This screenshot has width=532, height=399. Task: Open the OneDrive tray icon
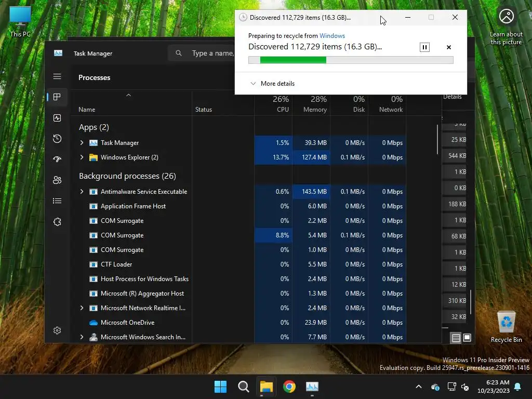pos(435,387)
